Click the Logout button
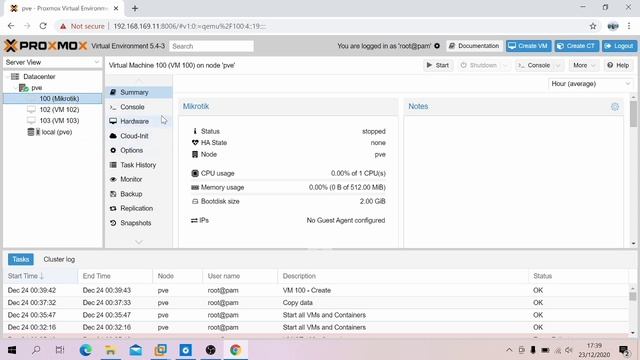This screenshot has width=640, height=360. coord(620,46)
